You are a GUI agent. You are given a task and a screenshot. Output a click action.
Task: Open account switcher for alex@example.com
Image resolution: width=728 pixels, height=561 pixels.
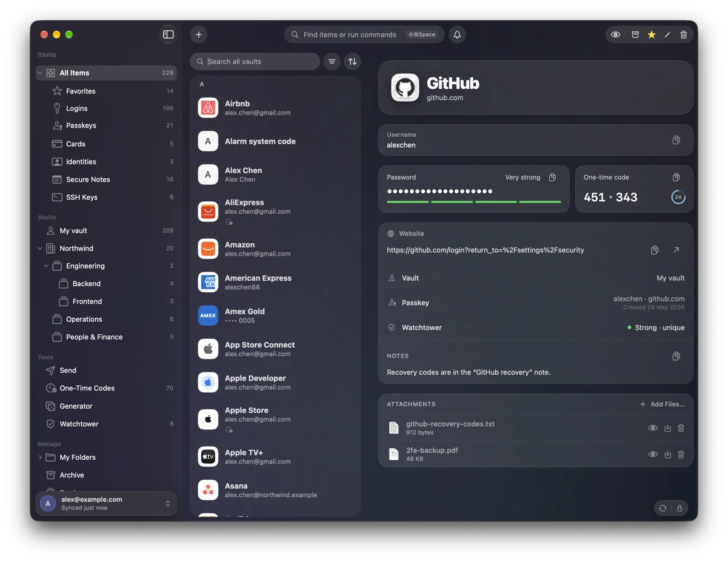point(106,503)
